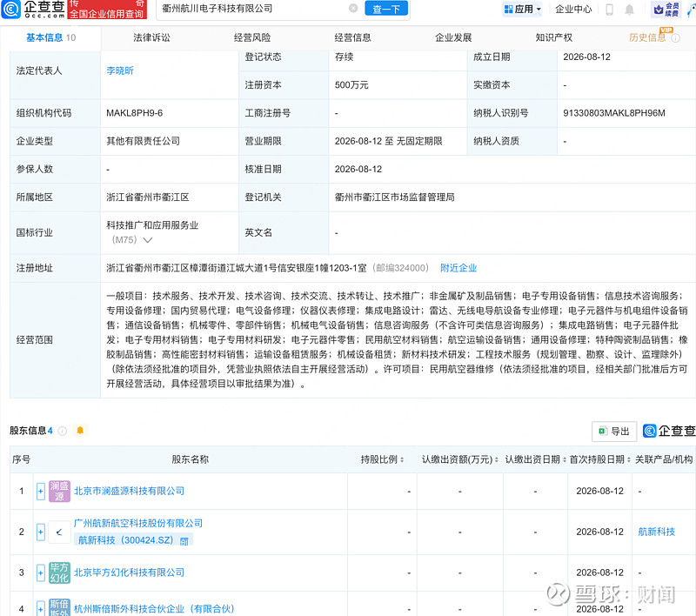696x616 pixels.
Task: Open 航新科技 (300424.SZ) stock link
Action: 125,540
